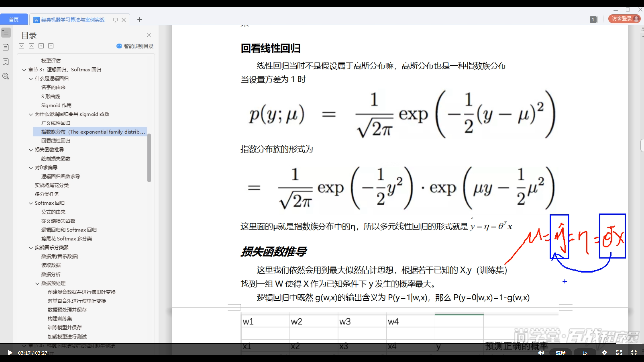The width and height of the screenshot is (644, 362).
Task: Go to 数据预处理并保存 in outline
Action: 67,310
